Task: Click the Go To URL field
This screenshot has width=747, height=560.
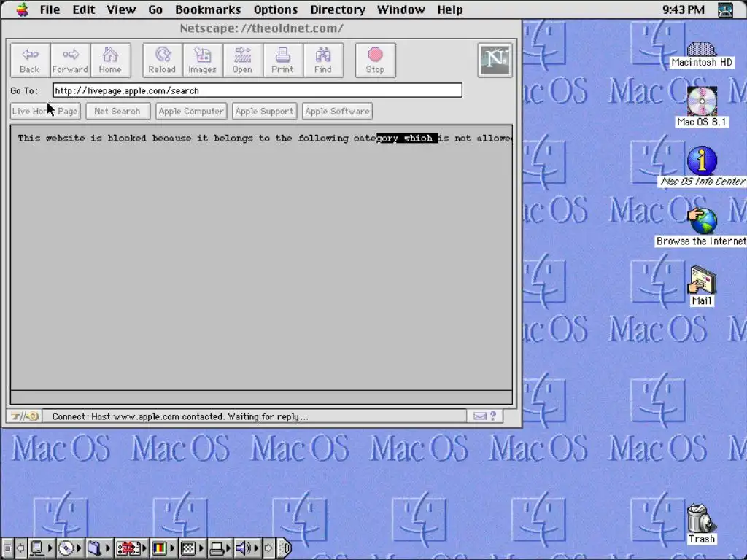Action: click(x=258, y=90)
